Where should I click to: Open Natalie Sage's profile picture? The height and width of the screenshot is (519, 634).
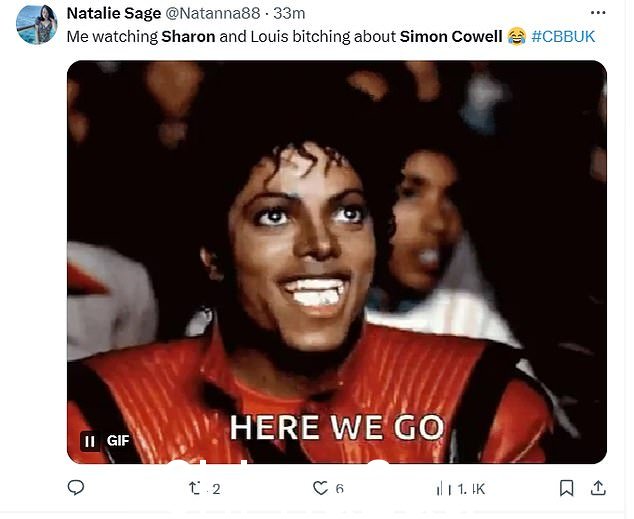click(36, 25)
